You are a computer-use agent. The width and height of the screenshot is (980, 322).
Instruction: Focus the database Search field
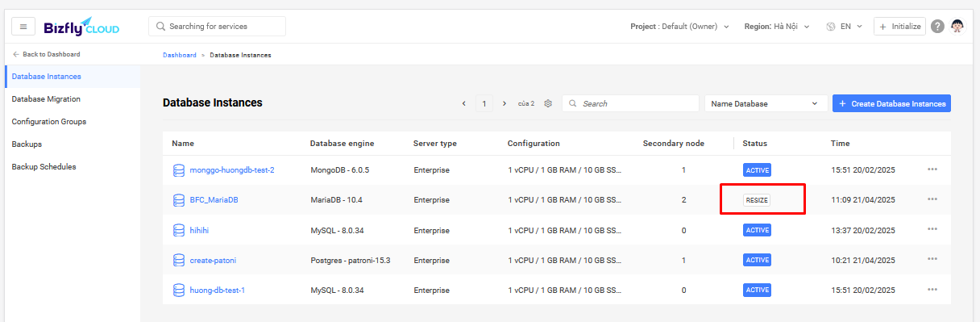pyautogui.click(x=630, y=103)
